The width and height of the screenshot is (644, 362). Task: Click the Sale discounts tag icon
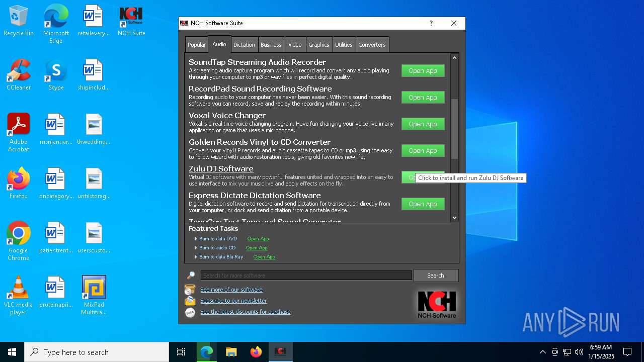(x=190, y=312)
